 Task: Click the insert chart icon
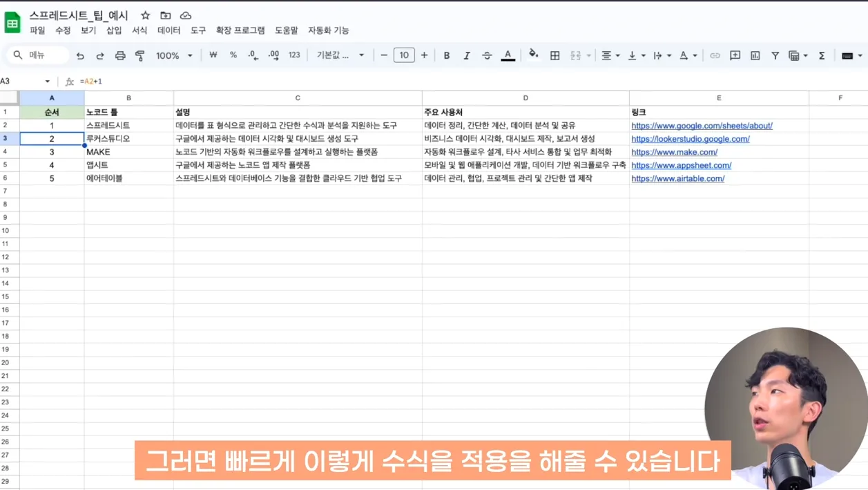click(755, 55)
